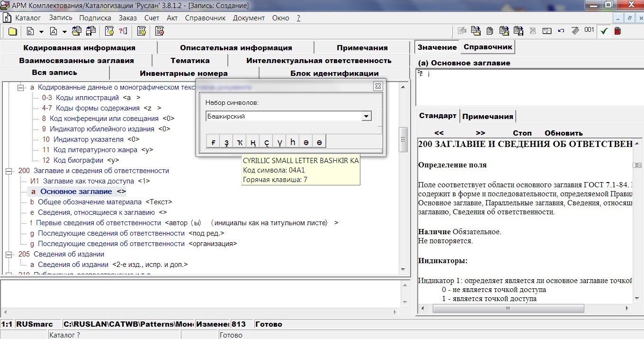Collapse the 205 Сведения об издании node
Image resolution: width=644 pixels, height=339 pixels.
pos(9,255)
